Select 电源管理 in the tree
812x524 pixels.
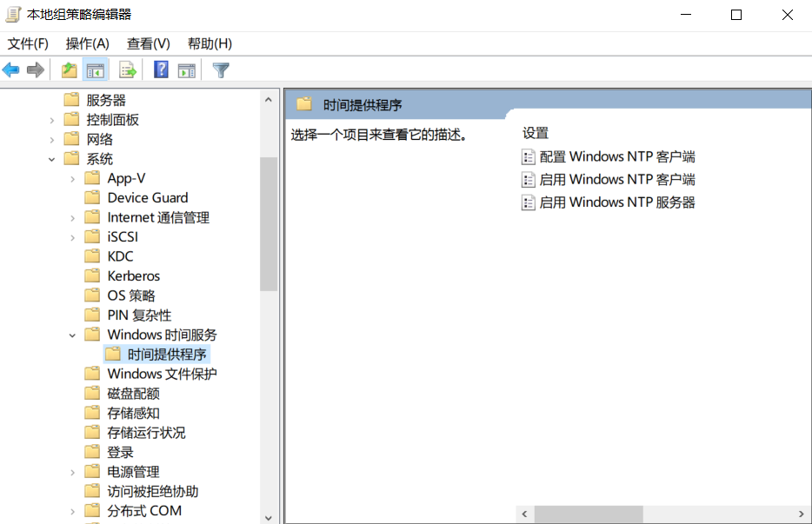[x=133, y=472]
